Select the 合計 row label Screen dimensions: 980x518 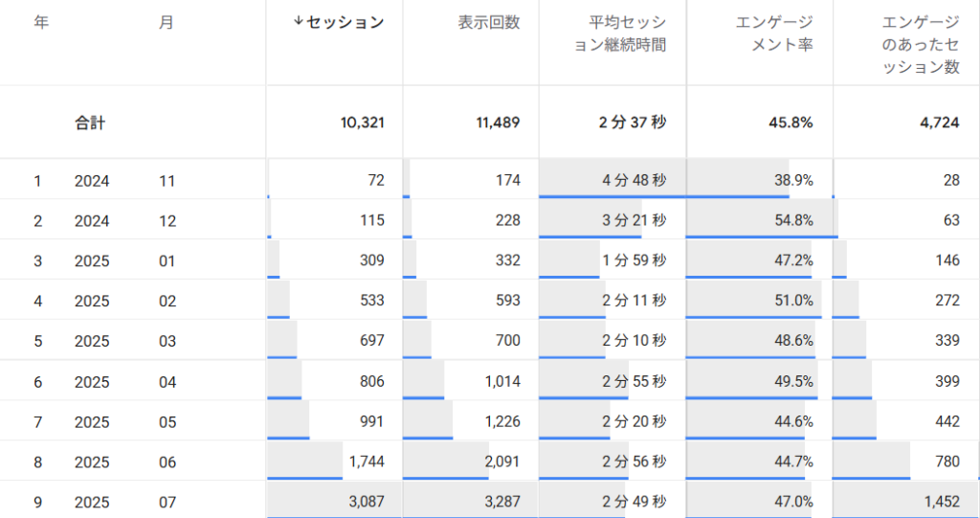(90, 123)
